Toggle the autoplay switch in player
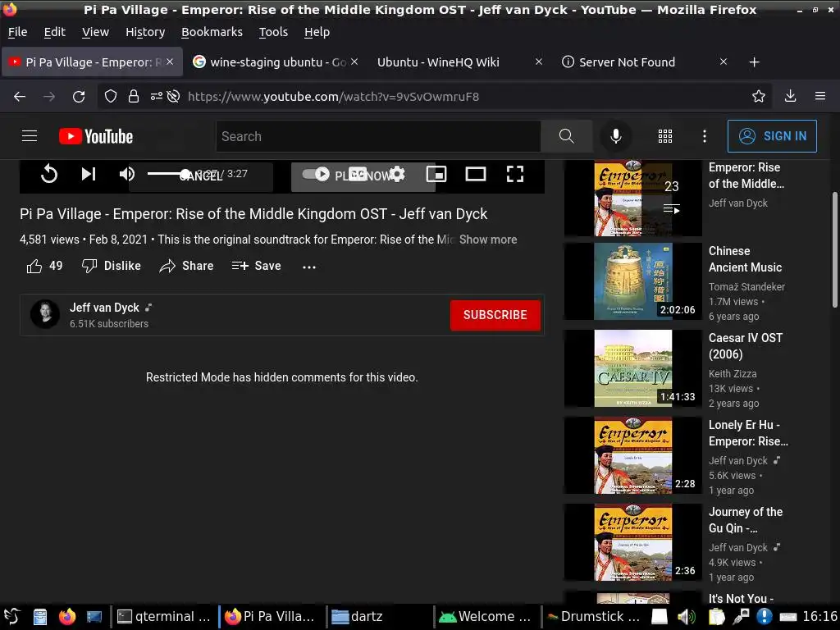 click(x=316, y=174)
